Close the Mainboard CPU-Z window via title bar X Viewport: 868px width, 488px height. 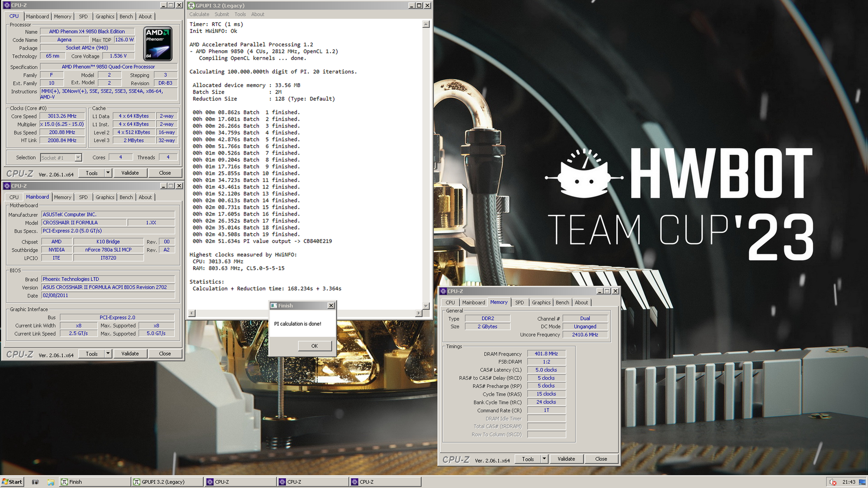pos(179,186)
